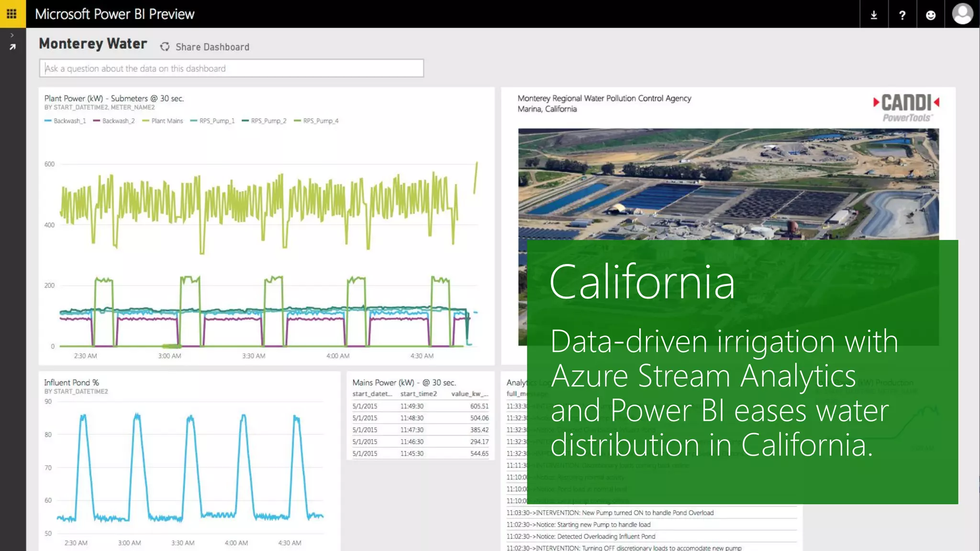Click the smiley feedback icon

[930, 15]
